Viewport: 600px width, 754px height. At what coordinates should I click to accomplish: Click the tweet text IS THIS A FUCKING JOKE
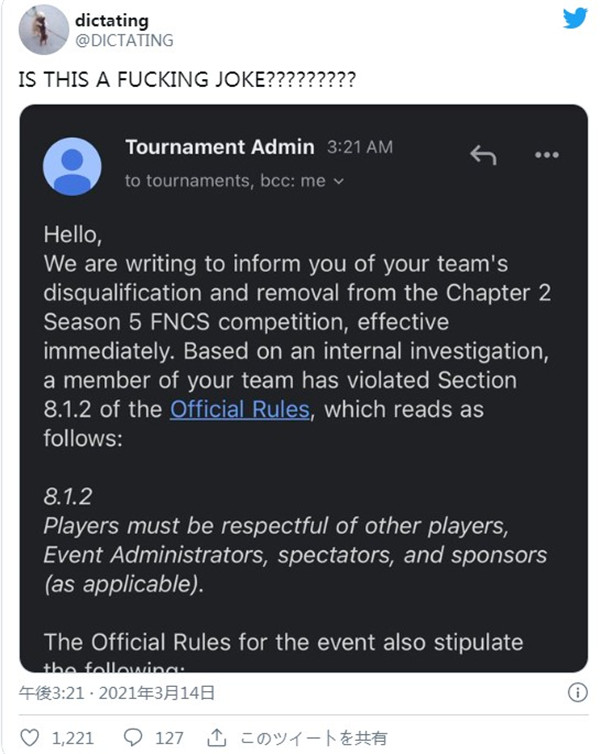tap(187, 79)
